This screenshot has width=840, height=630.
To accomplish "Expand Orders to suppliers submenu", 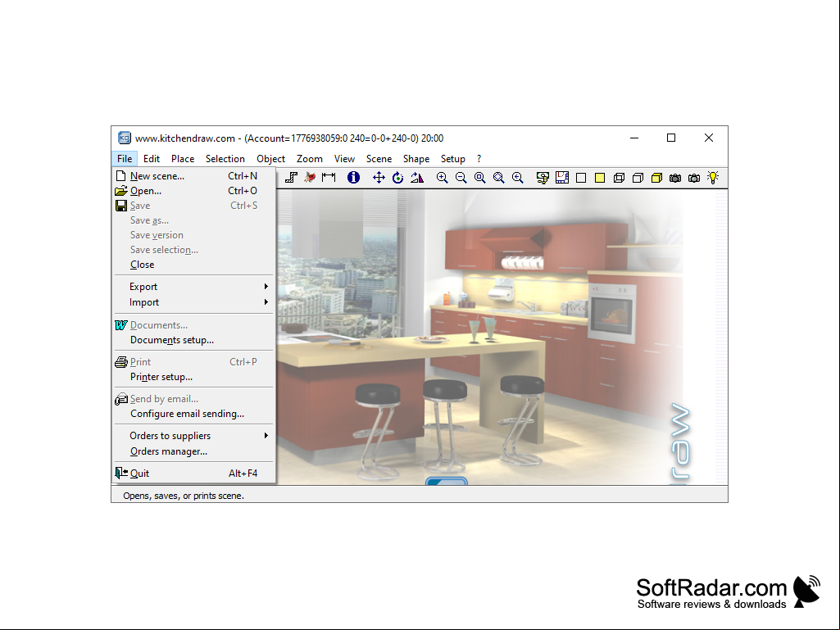I will (194, 436).
